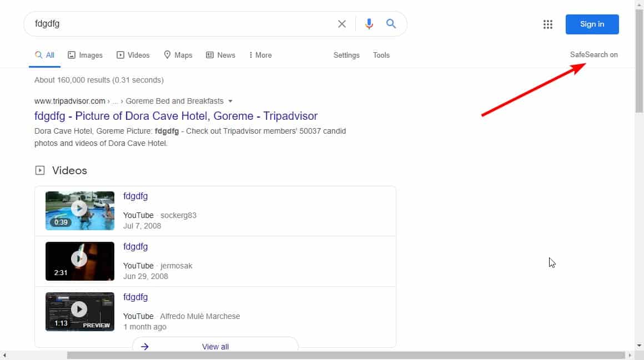Click the Videos section heading icon
The height and width of the screenshot is (360, 644).
tap(40, 170)
